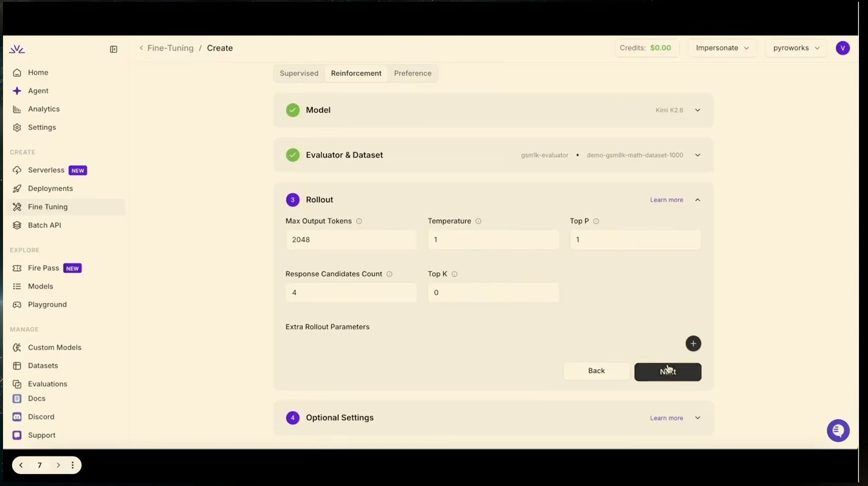
Task: Switch to the Supervised tab
Action: coord(299,73)
